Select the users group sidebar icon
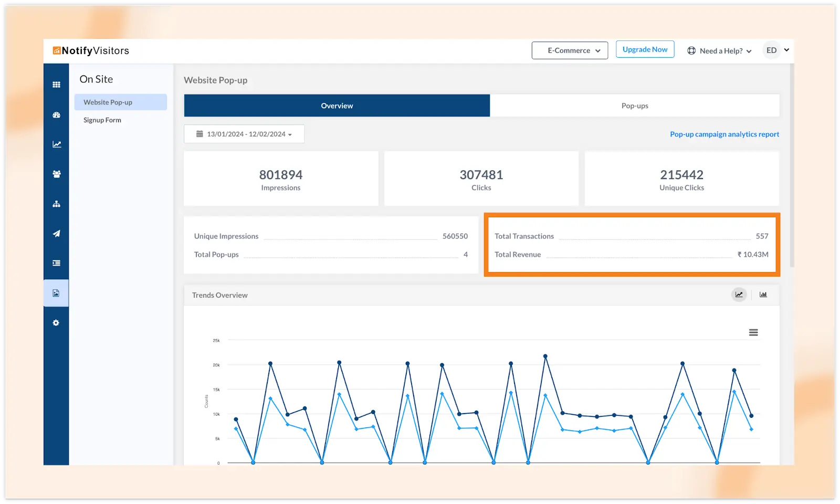 [x=56, y=174]
